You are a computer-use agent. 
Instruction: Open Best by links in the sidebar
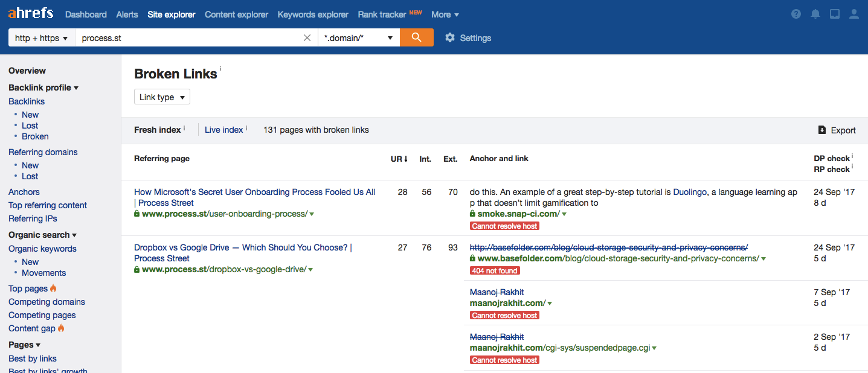33,359
